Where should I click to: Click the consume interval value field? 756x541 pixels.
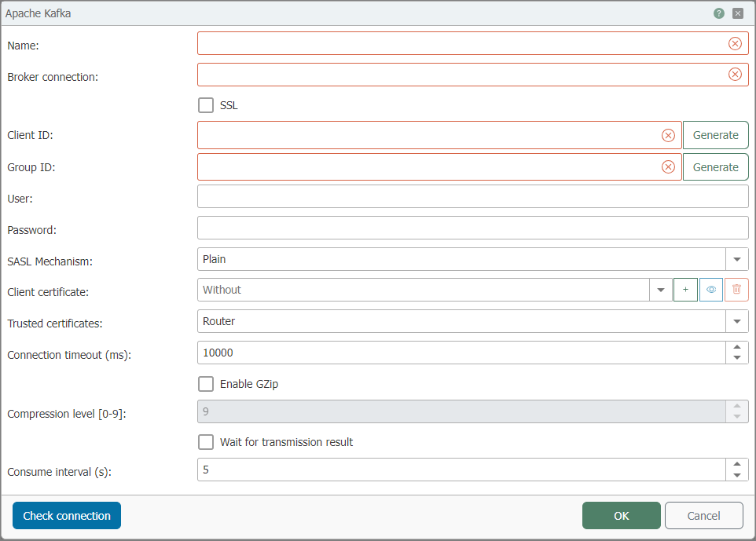pos(461,470)
